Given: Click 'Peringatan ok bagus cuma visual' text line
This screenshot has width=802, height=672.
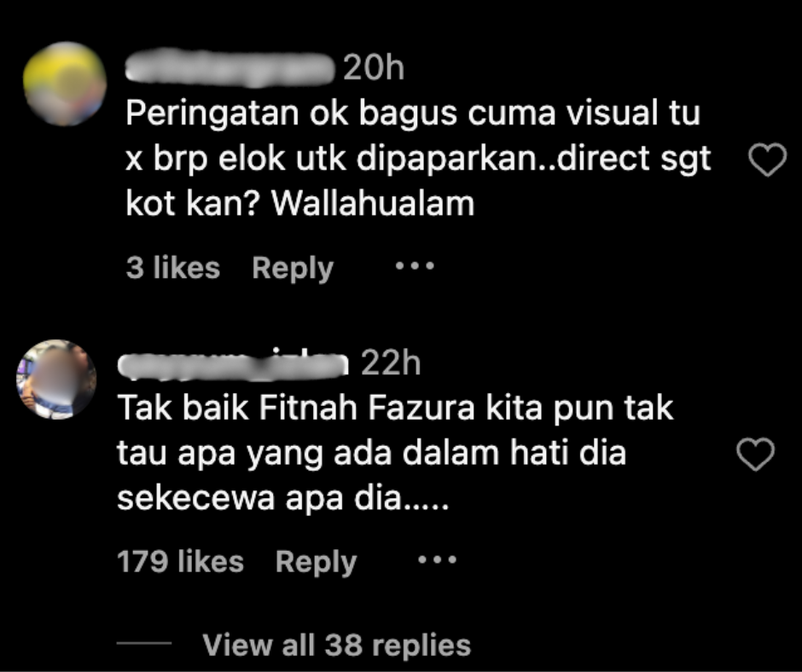Looking at the screenshot, I should tap(413, 113).
